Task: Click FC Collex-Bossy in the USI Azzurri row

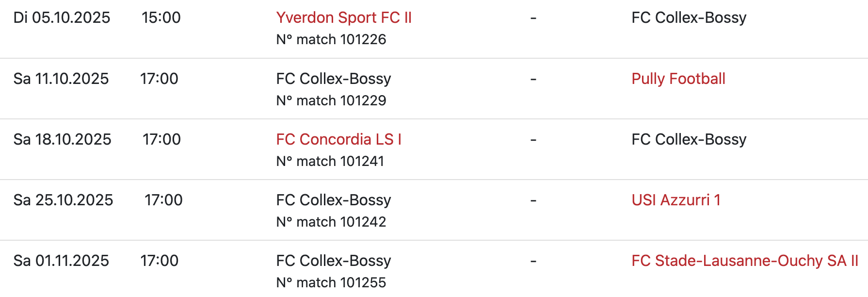Action: tap(333, 200)
